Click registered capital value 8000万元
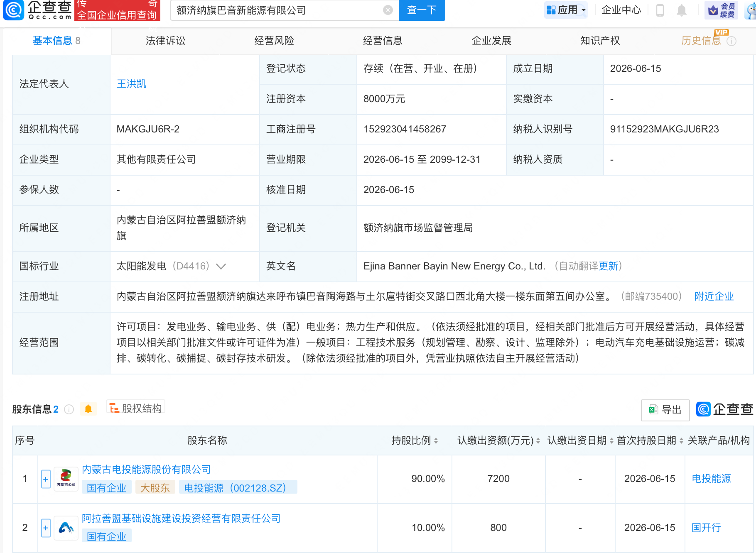The width and height of the screenshot is (756, 553). pyautogui.click(x=384, y=99)
